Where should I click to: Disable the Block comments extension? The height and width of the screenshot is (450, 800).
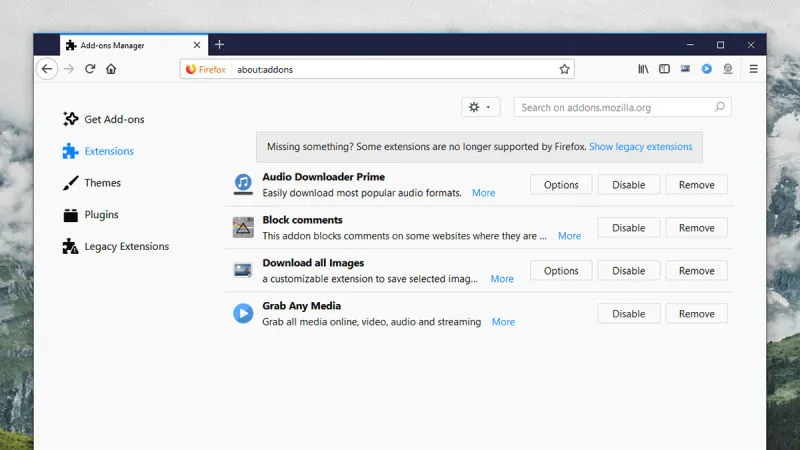point(628,228)
